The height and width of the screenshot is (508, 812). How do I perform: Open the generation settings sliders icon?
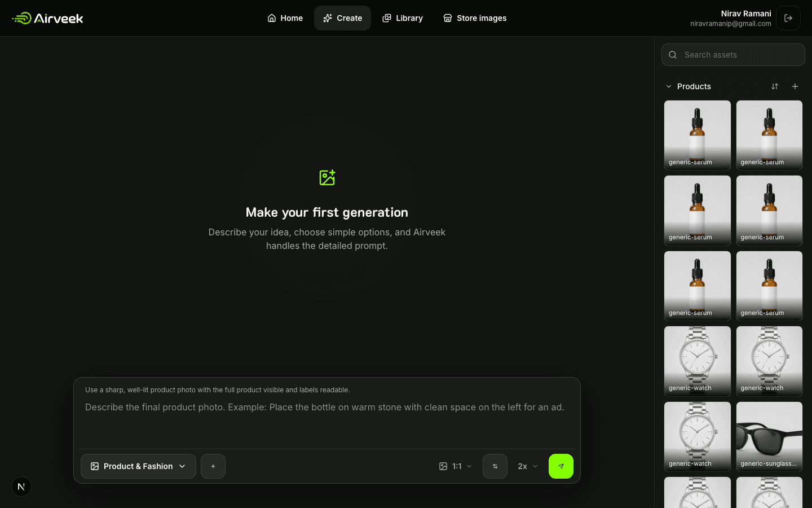coord(495,466)
